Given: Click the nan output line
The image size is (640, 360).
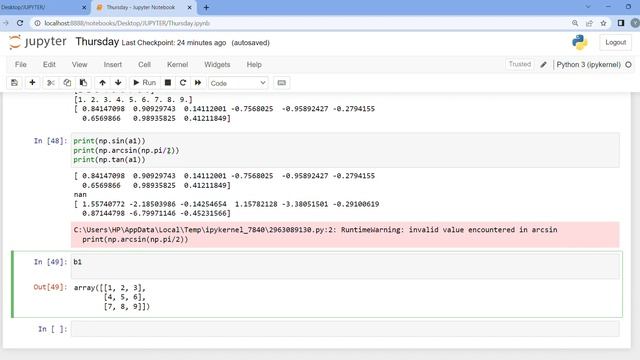Looking at the screenshot, I should [80, 195].
